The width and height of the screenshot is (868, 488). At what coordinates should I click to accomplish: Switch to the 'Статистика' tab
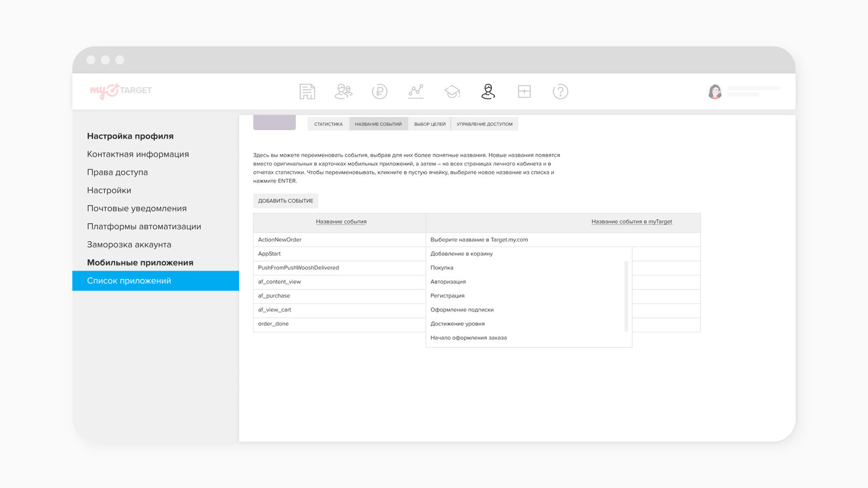point(328,124)
